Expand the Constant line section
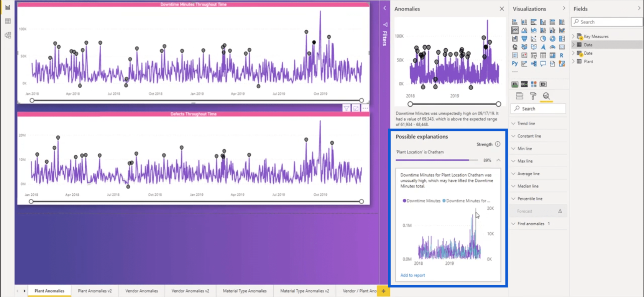644x297 pixels. (539, 136)
